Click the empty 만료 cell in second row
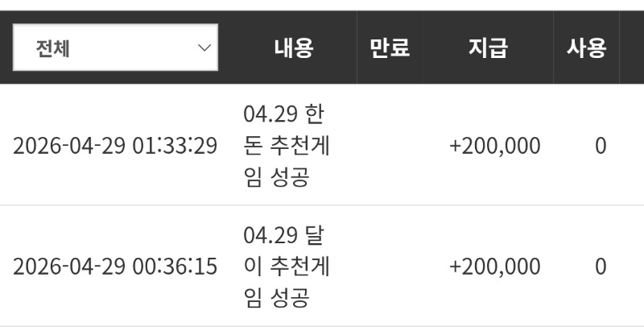The width and height of the screenshot is (644, 327). click(x=390, y=266)
